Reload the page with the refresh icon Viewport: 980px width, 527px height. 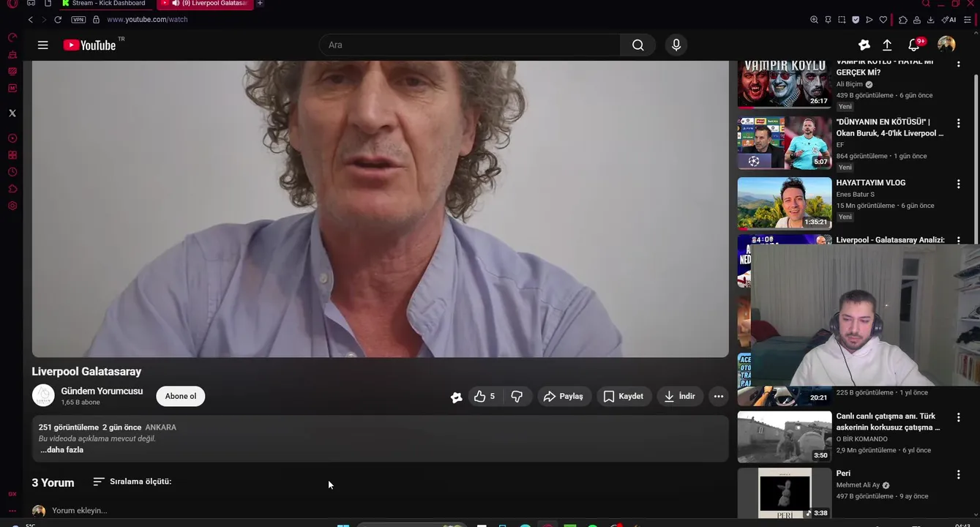[58, 20]
